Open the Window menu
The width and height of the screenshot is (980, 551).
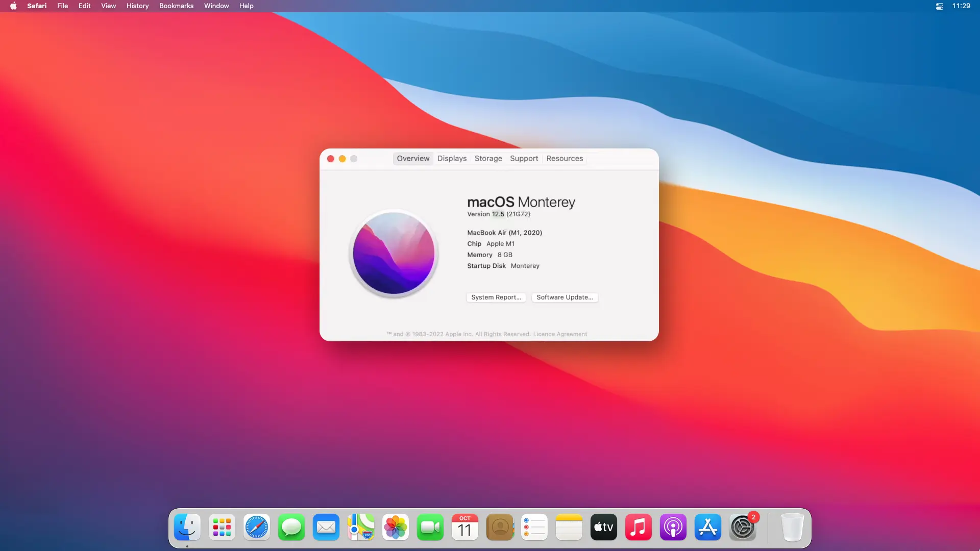[x=216, y=6]
